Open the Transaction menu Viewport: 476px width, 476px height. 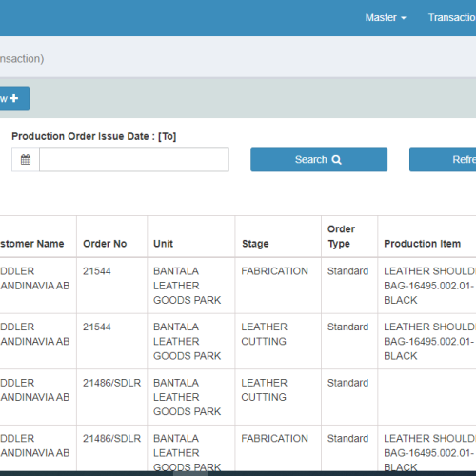[452, 17]
